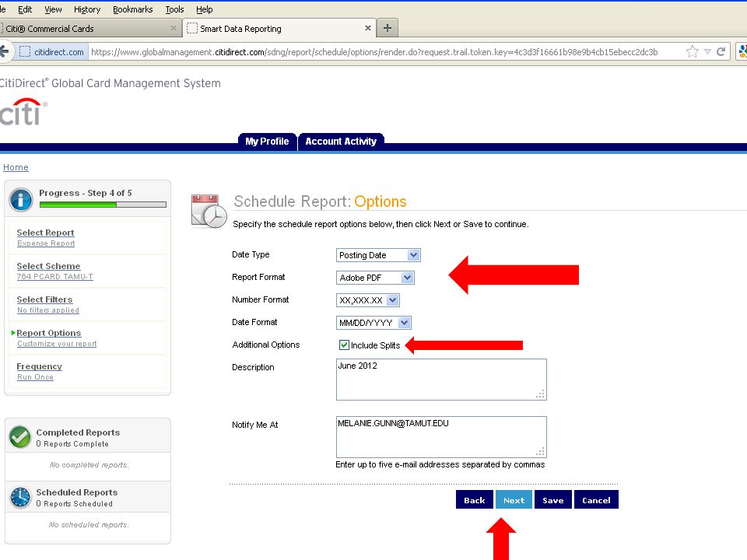The width and height of the screenshot is (747, 560).
Task: Open the Number Format dropdown
Action: [368, 300]
